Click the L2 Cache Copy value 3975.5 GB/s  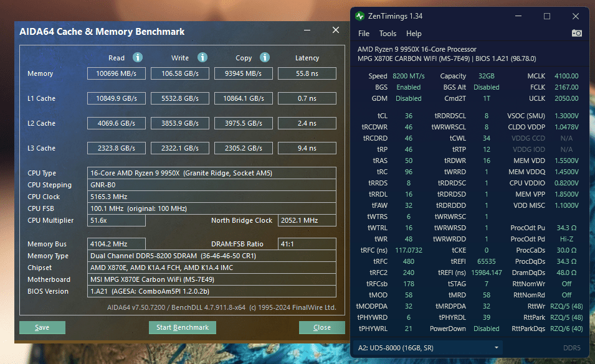[243, 123]
